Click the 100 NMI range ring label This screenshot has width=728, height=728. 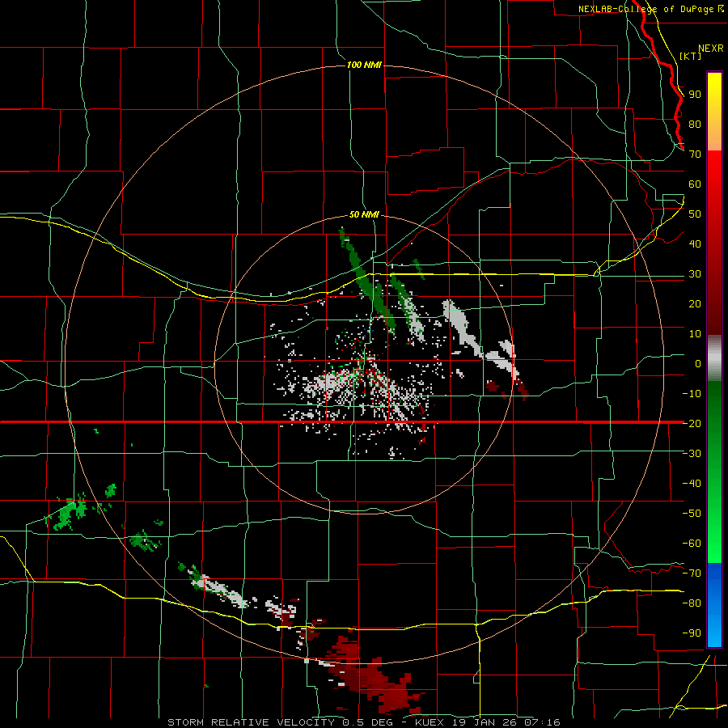(365, 65)
